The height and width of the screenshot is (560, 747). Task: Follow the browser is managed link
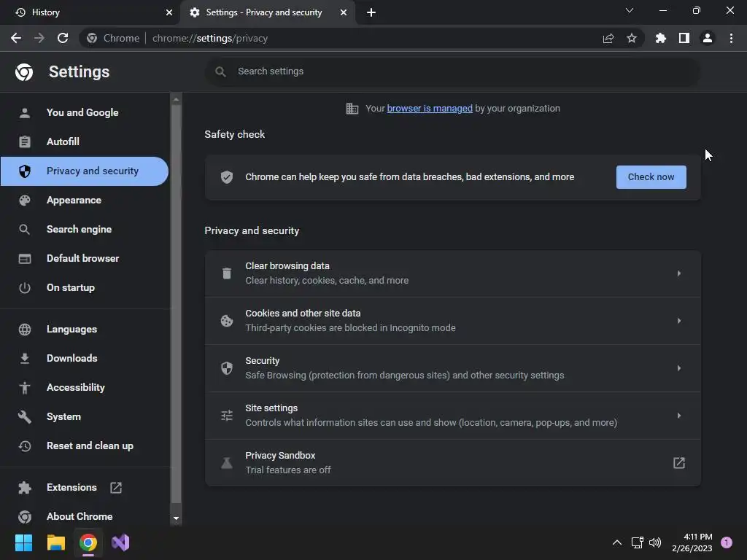click(x=430, y=109)
